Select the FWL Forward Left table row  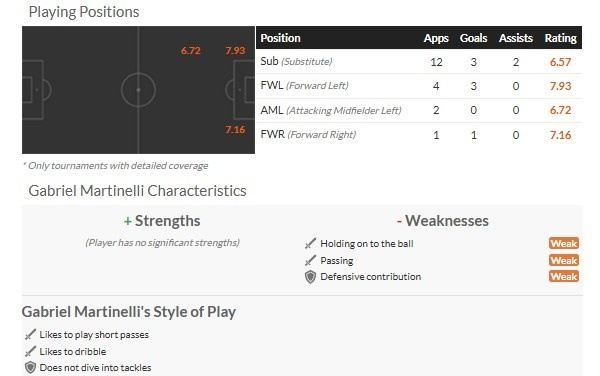pyautogui.click(x=419, y=86)
